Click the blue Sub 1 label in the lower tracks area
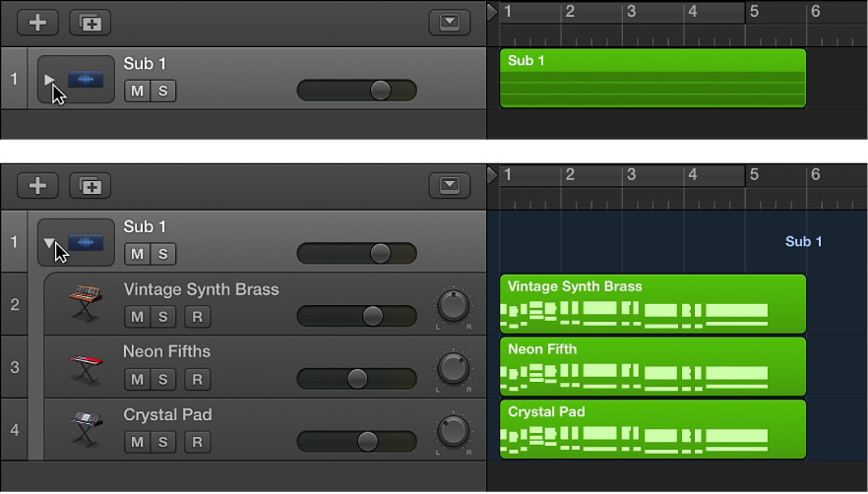This screenshot has height=494, width=868. 803,241
